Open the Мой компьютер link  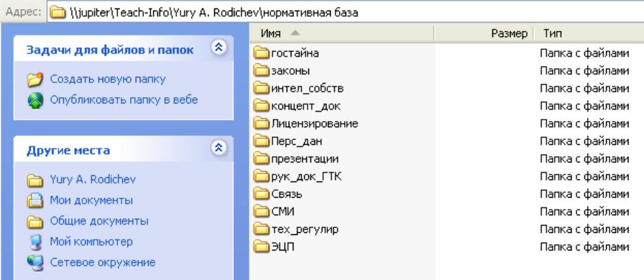91,242
